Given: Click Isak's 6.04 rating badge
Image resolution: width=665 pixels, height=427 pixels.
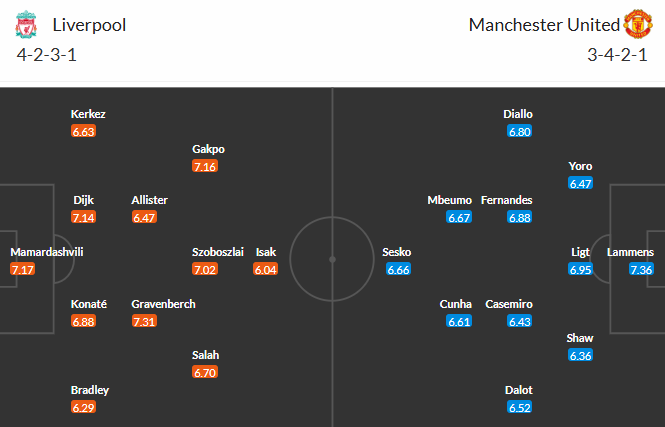Looking at the screenshot, I should 265,269.
